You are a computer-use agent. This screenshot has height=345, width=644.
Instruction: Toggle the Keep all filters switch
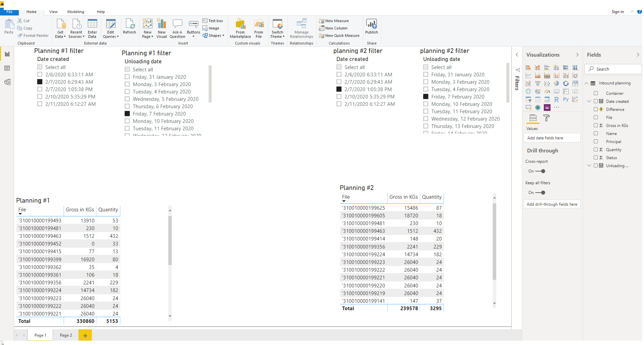(x=540, y=193)
